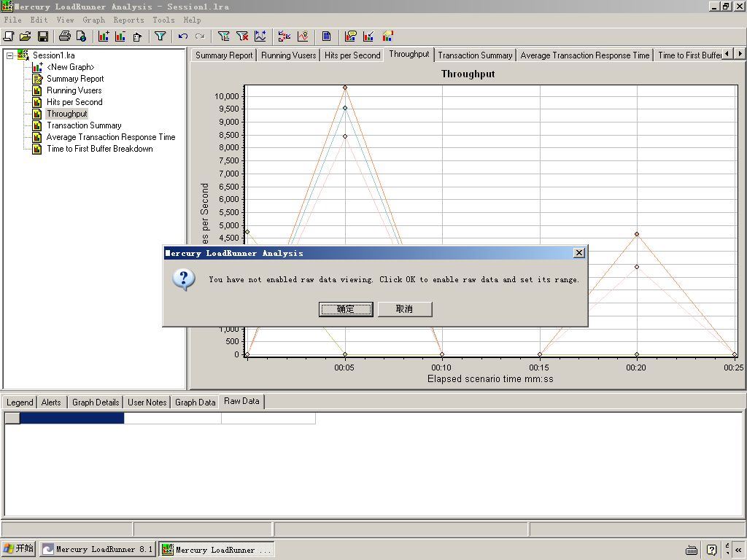Confirm dialog with 确定 button
747x560 pixels.
(x=346, y=309)
